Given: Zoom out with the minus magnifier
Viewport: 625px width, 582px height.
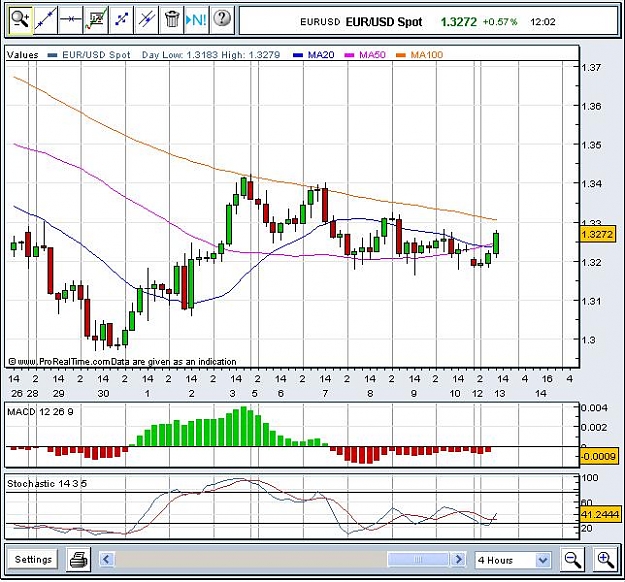Looking at the screenshot, I should (x=573, y=560).
